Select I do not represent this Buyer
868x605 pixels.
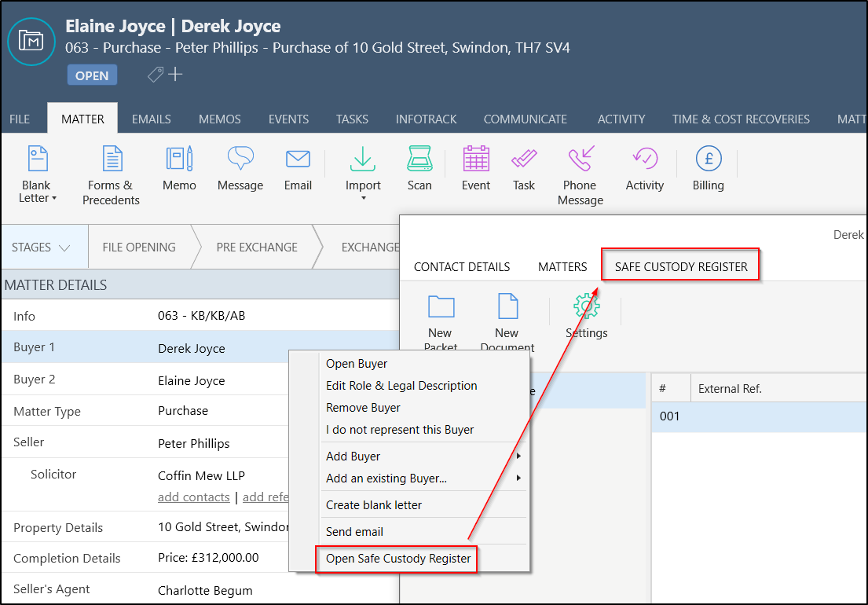[x=424, y=430]
